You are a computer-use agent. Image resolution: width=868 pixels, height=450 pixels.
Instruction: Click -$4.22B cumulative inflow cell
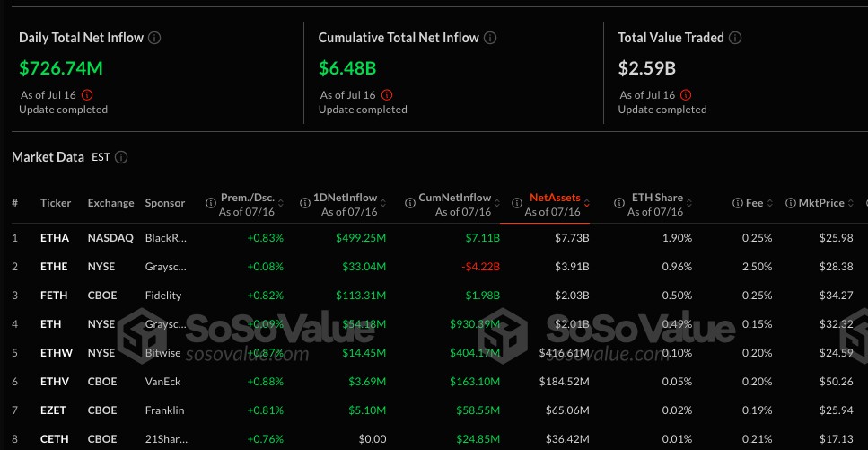[x=480, y=267]
